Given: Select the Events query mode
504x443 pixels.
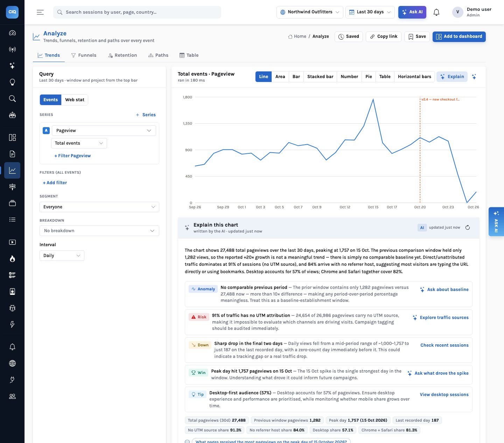Looking at the screenshot, I should point(50,100).
